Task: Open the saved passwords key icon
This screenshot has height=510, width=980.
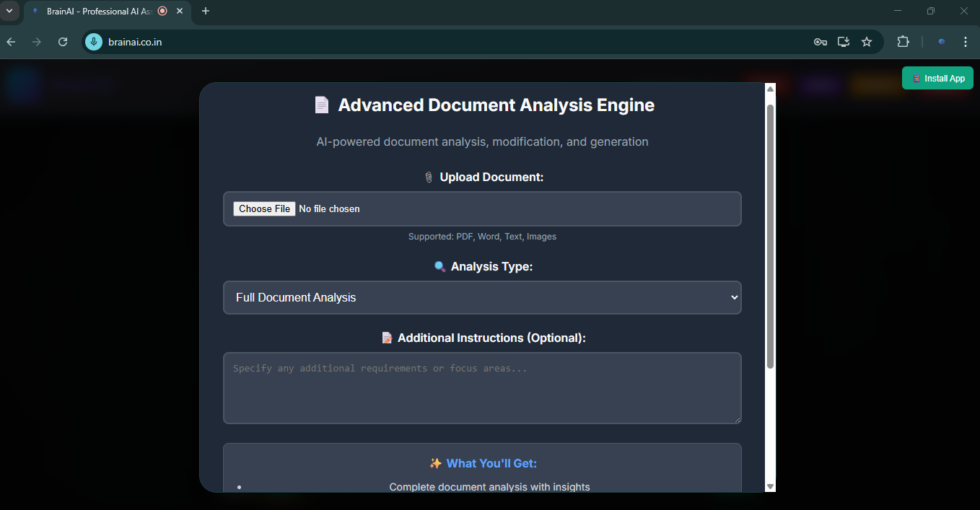Action: 821,42
